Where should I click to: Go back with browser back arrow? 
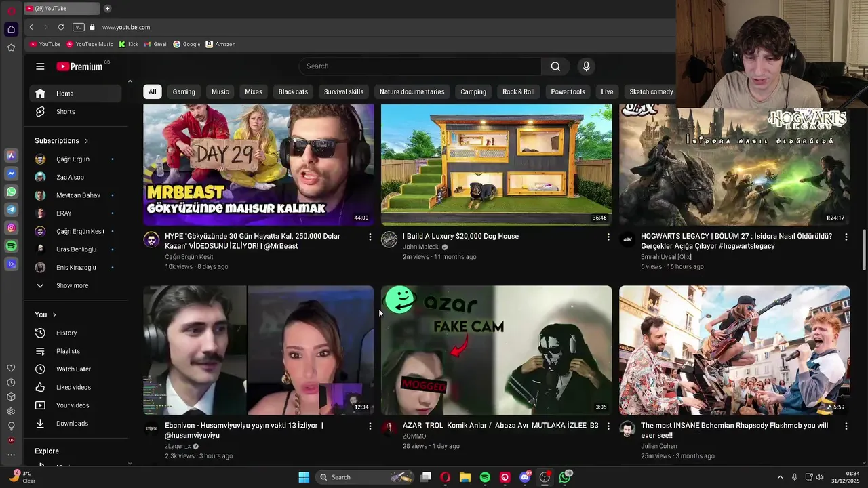click(x=31, y=27)
